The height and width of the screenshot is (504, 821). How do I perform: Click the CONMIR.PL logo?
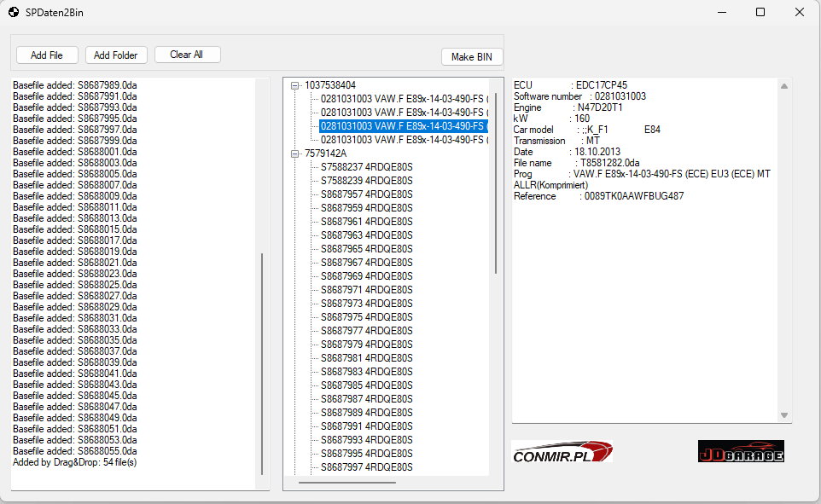pyautogui.click(x=562, y=452)
